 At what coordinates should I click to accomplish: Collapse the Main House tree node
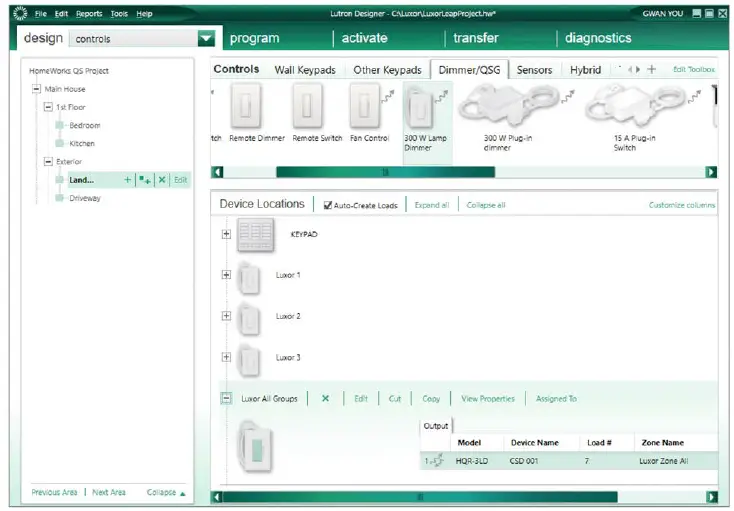click(37, 89)
